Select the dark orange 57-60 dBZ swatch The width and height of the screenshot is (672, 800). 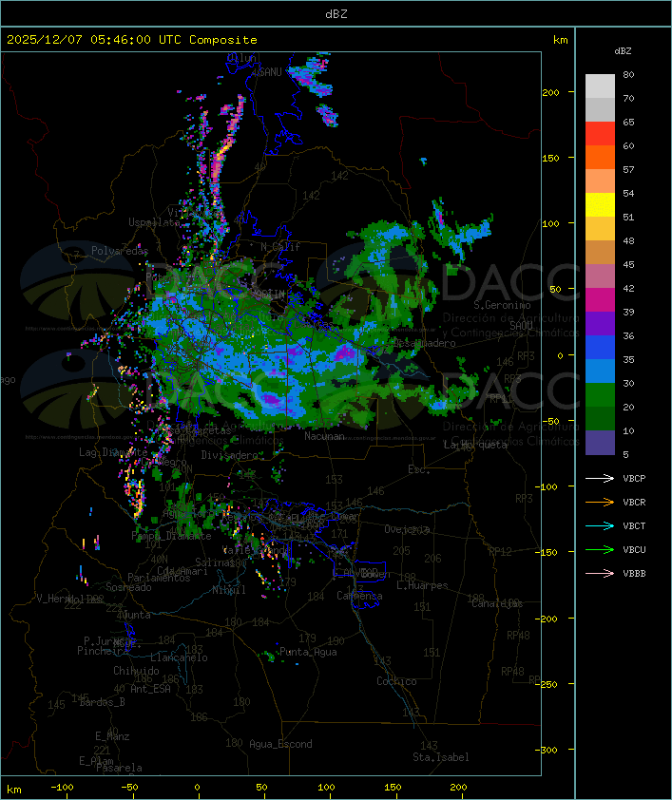pyautogui.click(x=600, y=157)
